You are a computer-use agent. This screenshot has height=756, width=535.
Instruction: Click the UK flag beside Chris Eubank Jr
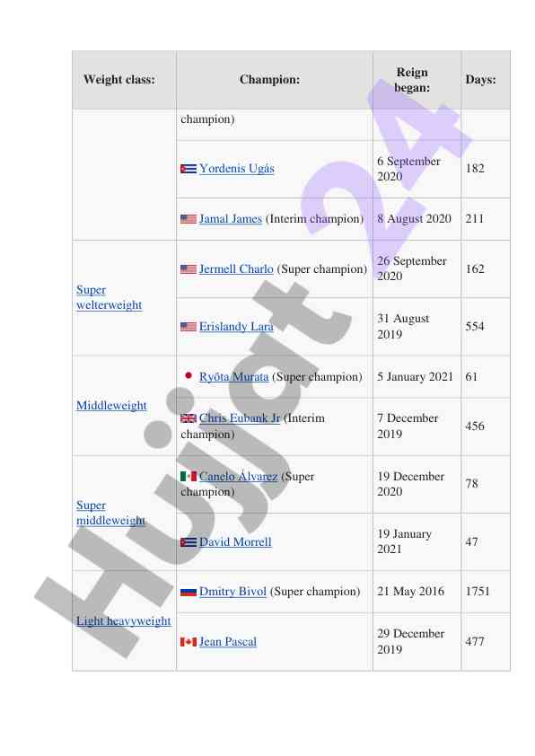coord(188,418)
